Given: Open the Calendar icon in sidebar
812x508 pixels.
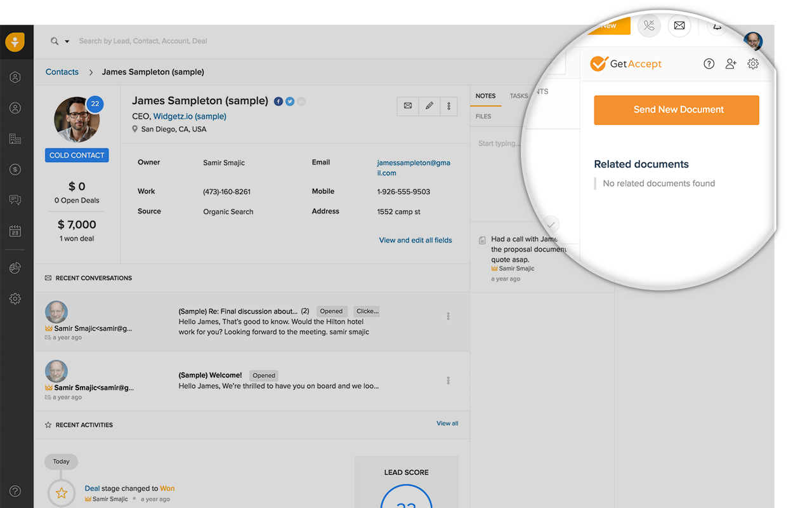Looking at the screenshot, I should click(x=15, y=231).
